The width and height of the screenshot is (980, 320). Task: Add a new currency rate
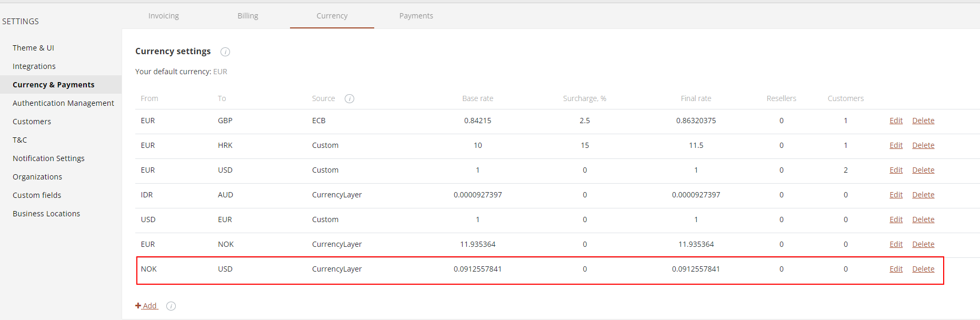click(x=146, y=306)
